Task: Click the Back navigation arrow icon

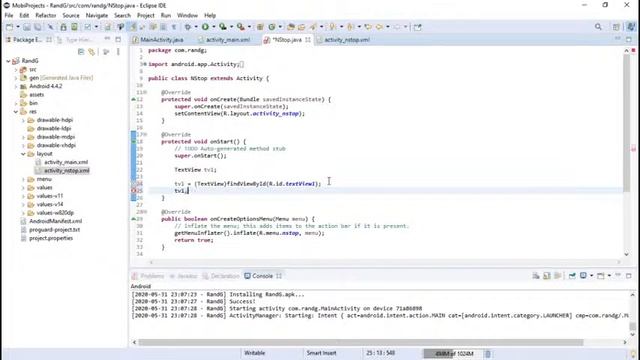Action: [x=379, y=27]
